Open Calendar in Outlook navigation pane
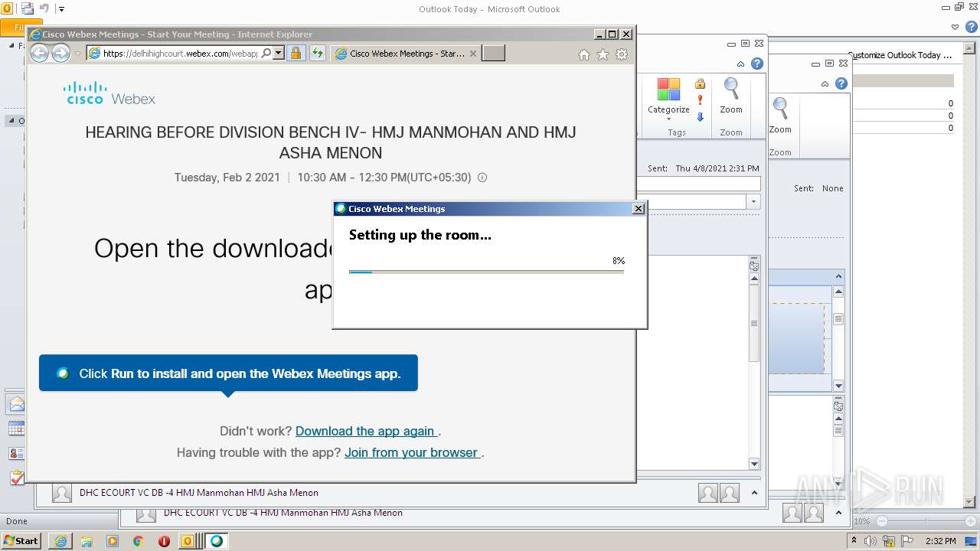This screenshot has height=551, width=980. [16, 429]
